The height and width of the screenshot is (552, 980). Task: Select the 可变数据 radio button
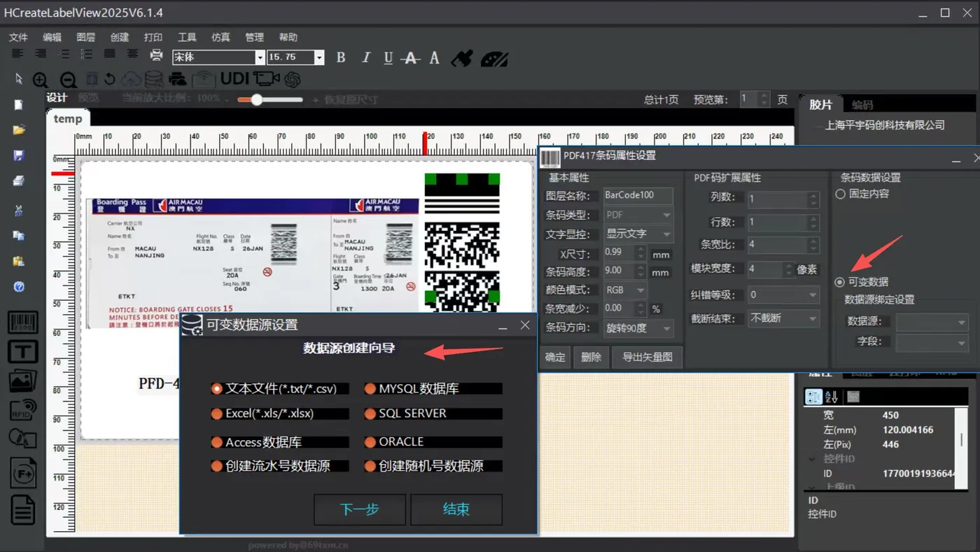tap(840, 282)
